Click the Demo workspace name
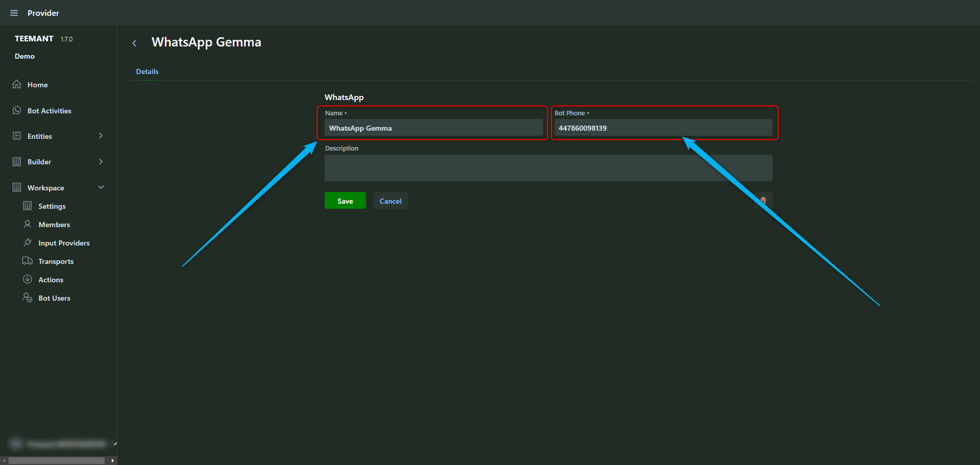Viewport: 980px width, 465px height. [x=24, y=56]
